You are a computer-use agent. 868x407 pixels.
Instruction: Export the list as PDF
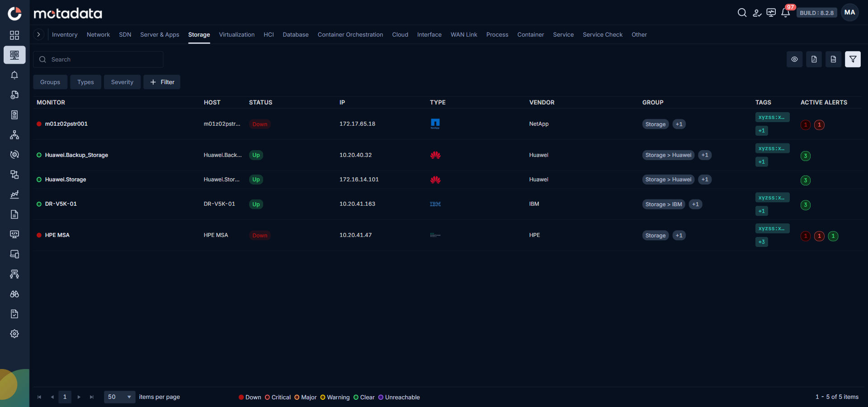pos(814,59)
